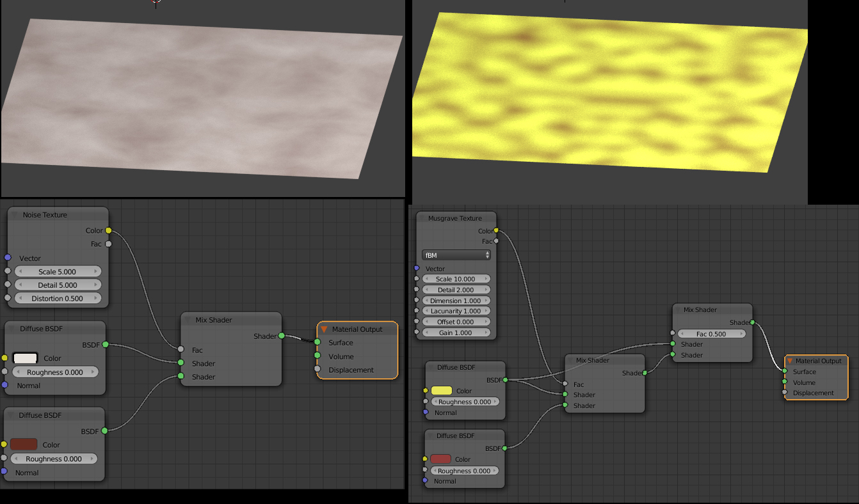This screenshot has width=859, height=504.
Task: Select the left Material Output node header
Action: tap(357, 329)
